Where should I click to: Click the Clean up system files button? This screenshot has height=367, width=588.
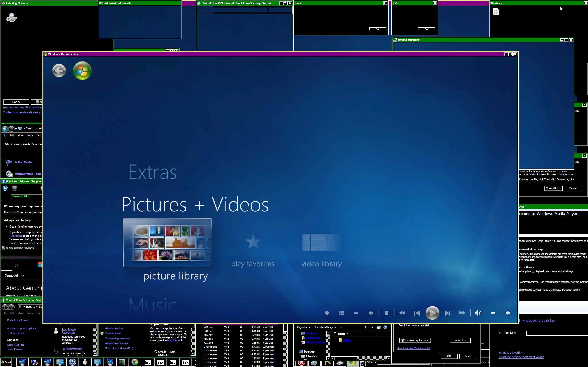click(x=415, y=340)
